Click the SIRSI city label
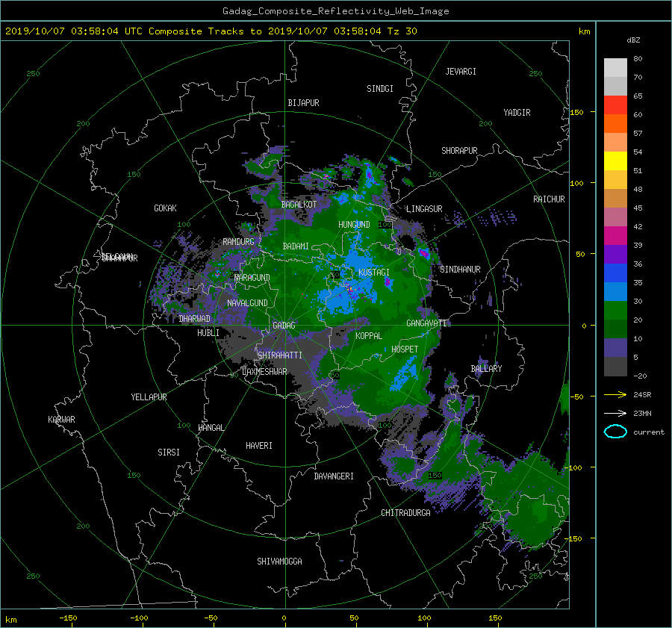 [x=169, y=453]
